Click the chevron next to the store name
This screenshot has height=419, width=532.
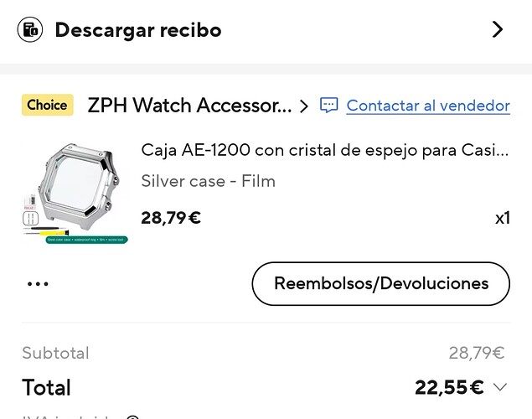click(304, 106)
